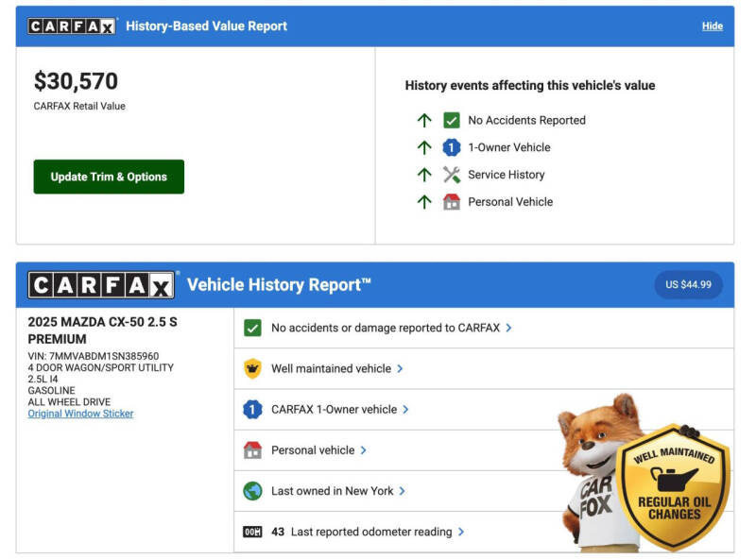Viewport: 756px width, 559px height.
Task: Expand the Last reported odometer reading chevron
Action: (461, 532)
